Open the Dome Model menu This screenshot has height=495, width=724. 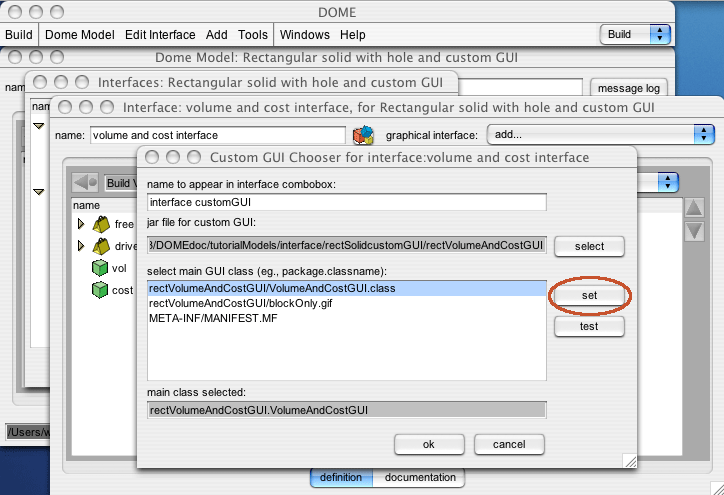pos(79,35)
